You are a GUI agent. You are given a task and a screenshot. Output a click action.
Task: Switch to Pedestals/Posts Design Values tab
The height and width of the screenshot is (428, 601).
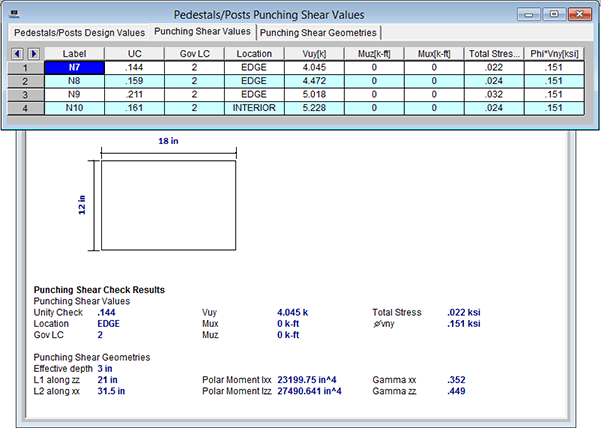pos(79,32)
